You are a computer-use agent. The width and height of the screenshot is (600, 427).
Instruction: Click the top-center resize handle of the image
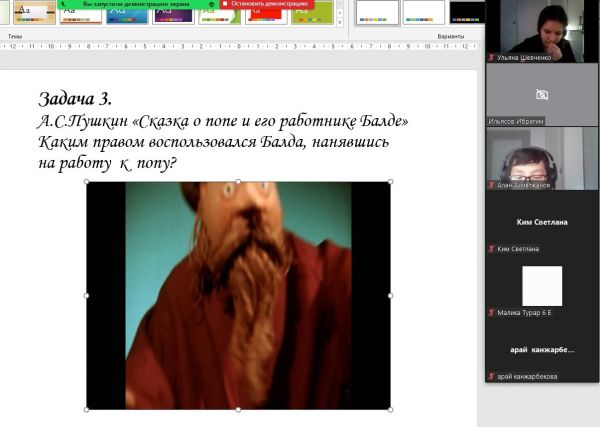pos(238,182)
